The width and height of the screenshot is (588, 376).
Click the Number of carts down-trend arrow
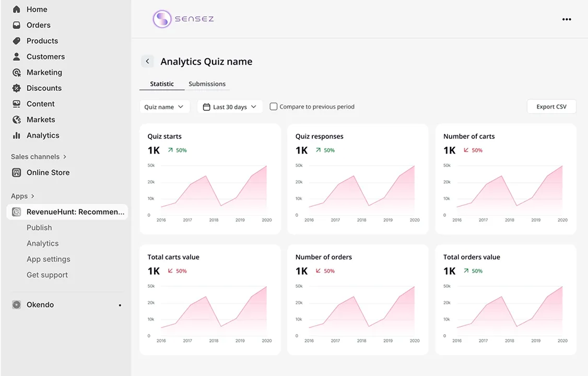(466, 150)
